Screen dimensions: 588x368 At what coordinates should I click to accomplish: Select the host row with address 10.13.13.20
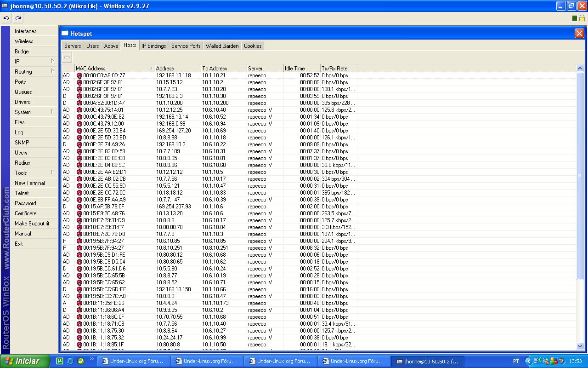tap(319, 213)
